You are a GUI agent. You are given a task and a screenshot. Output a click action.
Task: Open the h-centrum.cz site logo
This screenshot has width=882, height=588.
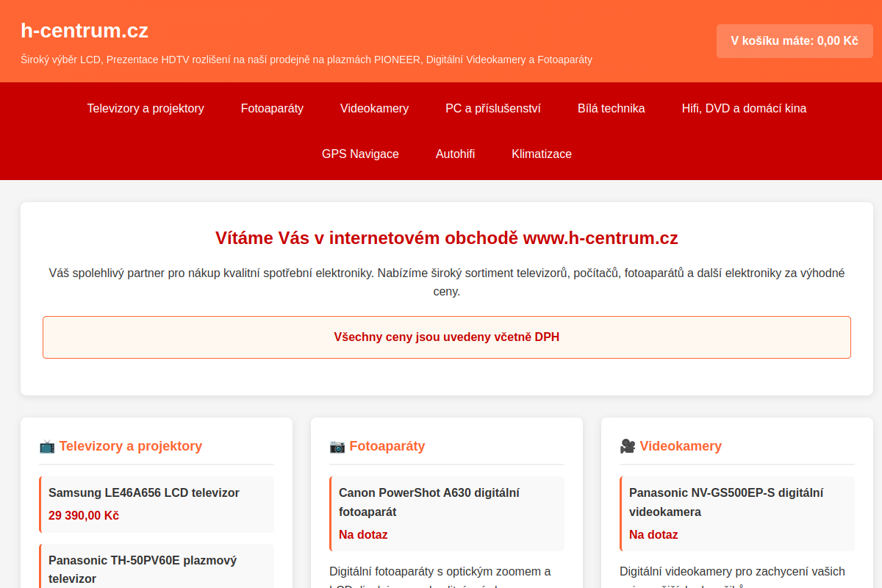(x=85, y=31)
